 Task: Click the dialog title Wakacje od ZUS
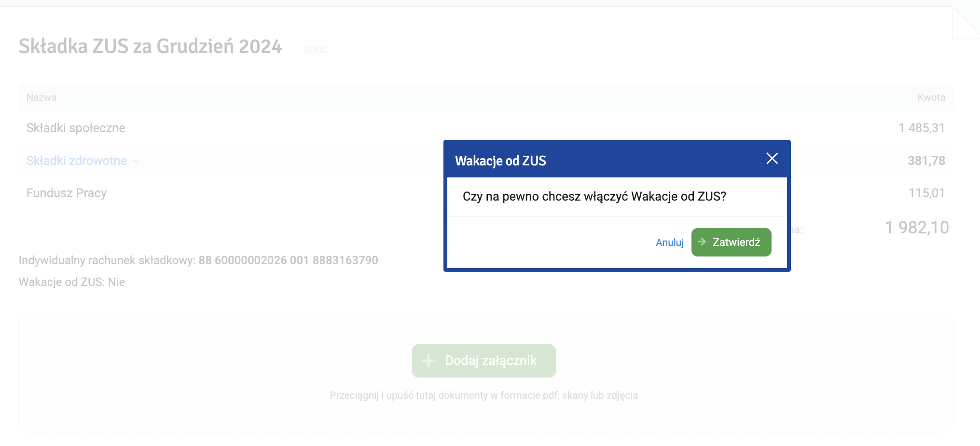pos(500,161)
